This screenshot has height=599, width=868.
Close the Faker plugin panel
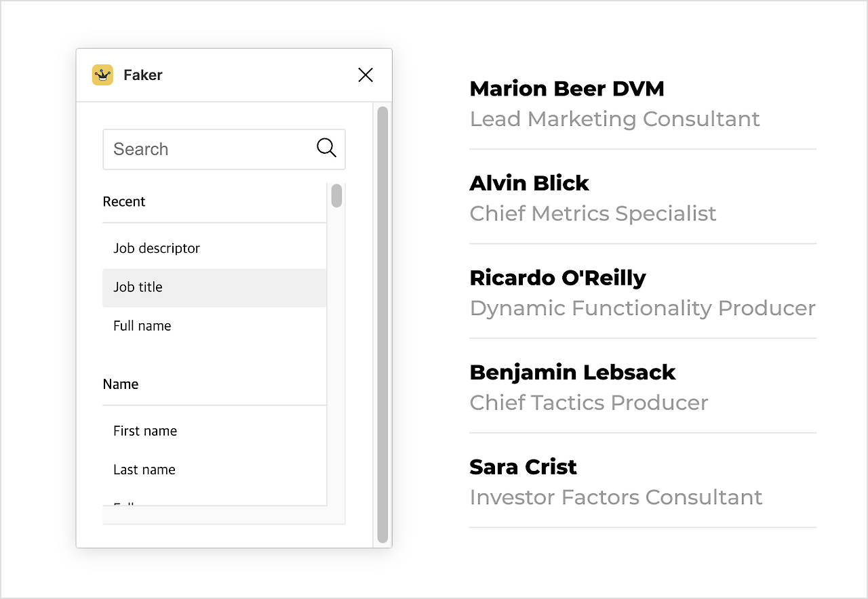click(366, 75)
